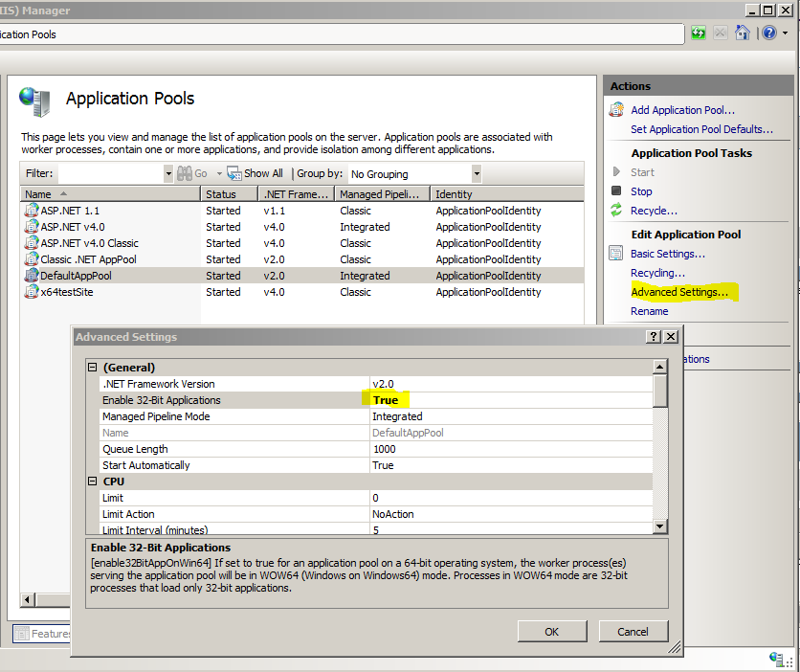
Task: Click the green refresh icon in the address bar
Action: pos(699,34)
